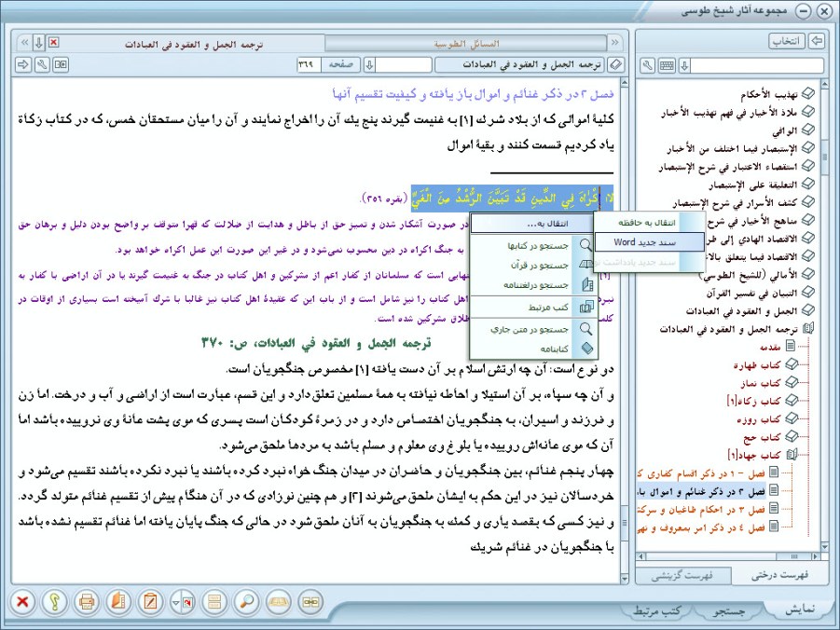
Task: Click the red arrow page icon in bottom toolbar
Action: click(x=188, y=602)
